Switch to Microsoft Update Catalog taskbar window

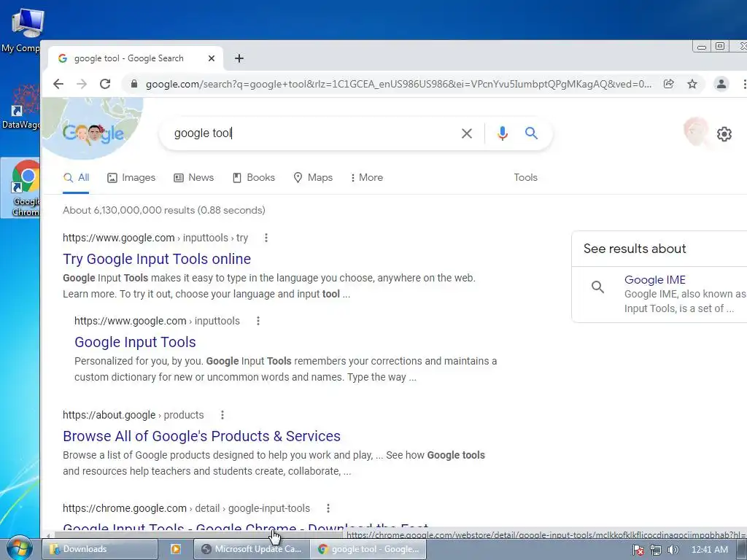(252, 549)
